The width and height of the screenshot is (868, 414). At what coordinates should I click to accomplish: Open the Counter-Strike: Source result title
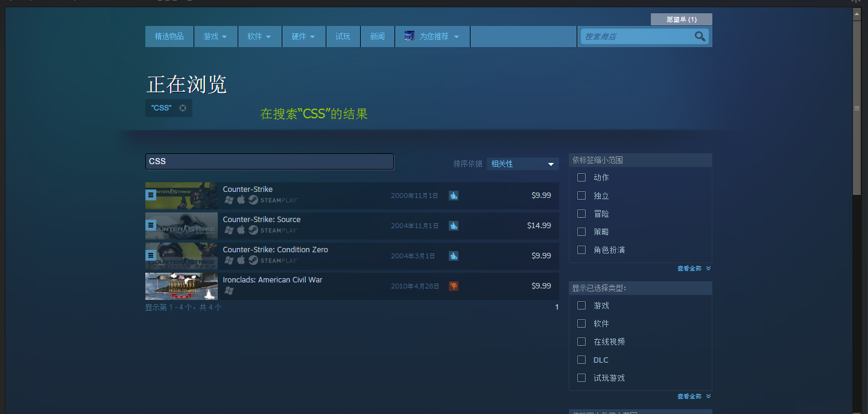click(262, 219)
